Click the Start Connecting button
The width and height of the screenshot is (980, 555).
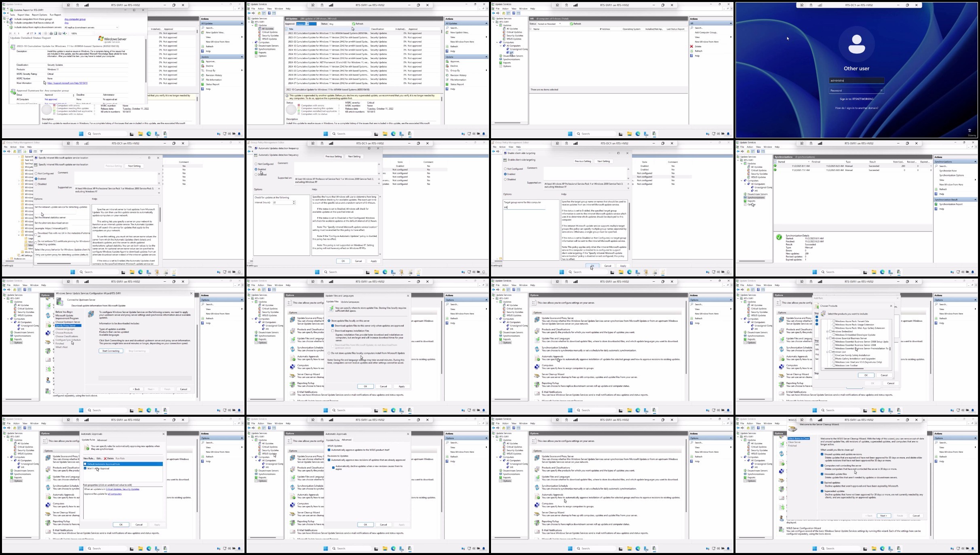[x=111, y=351]
